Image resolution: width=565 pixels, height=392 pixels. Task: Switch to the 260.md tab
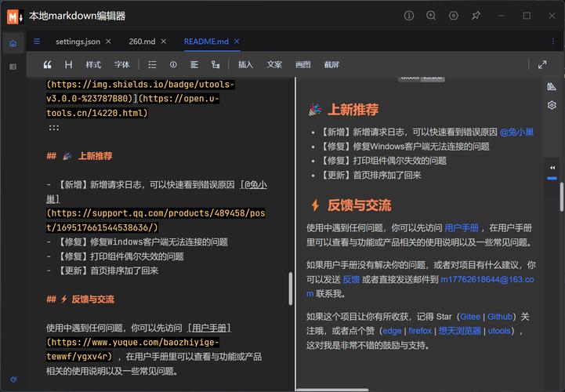coord(142,42)
